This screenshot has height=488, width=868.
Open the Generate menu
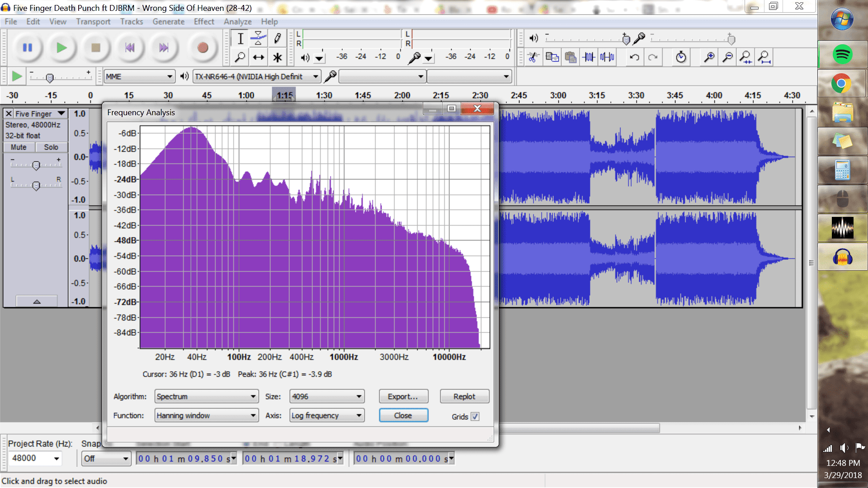[169, 22]
